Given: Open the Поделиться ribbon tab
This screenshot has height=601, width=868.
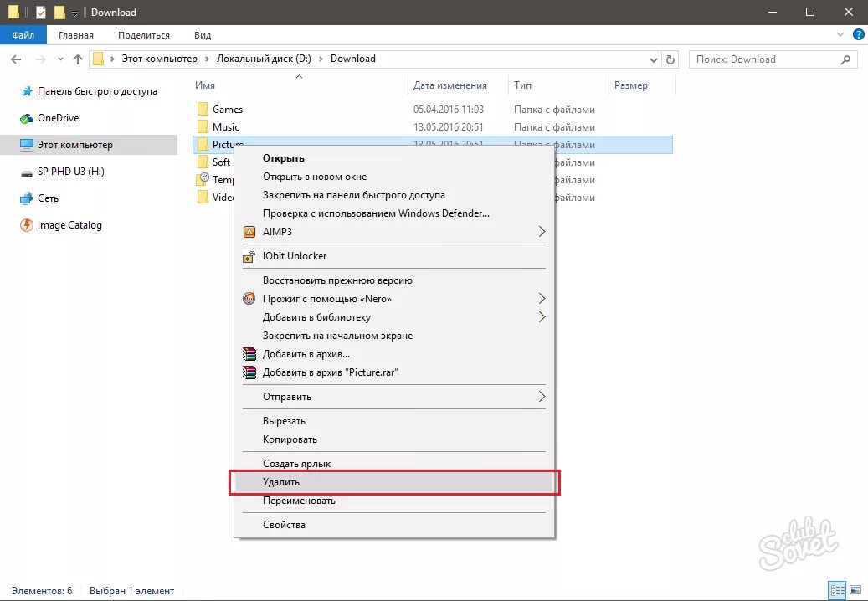Looking at the screenshot, I should coord(144,35).
